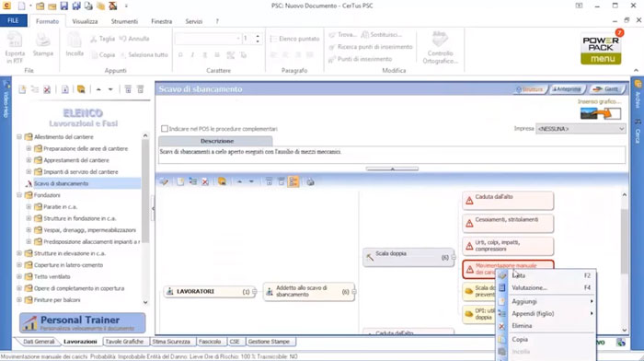The width and height of the screenshot is (644, 361).
Task: Click the Gantt view button
Action: (606, 89)
